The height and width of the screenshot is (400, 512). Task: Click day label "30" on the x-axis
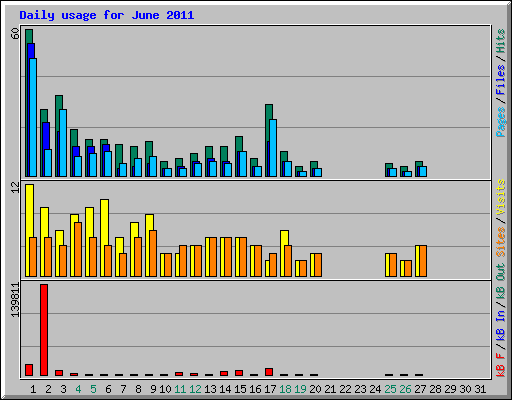tap(465, 389)
